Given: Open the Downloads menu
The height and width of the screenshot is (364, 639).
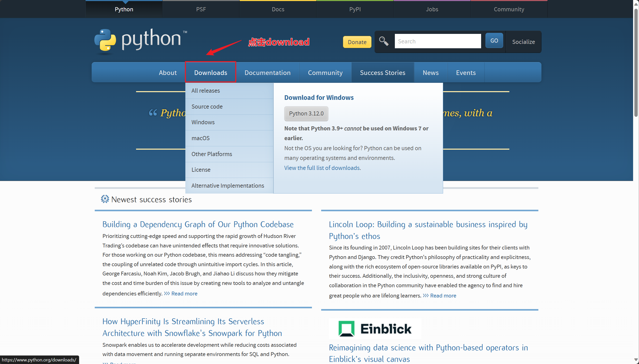Looking at the screenshot, I should click(211, 72).
